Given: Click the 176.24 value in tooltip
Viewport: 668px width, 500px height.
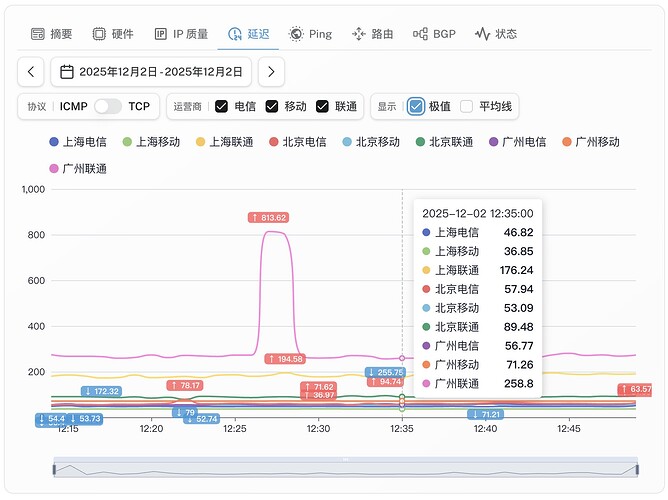Looking at the screenshot, I should tap(516, 270).
